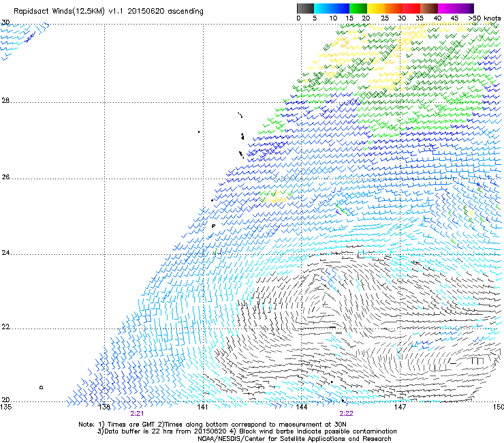Click the latitude label '20'
Image resolution: width=504 pixels, height=443 pixels.
(x=5, y=399)
